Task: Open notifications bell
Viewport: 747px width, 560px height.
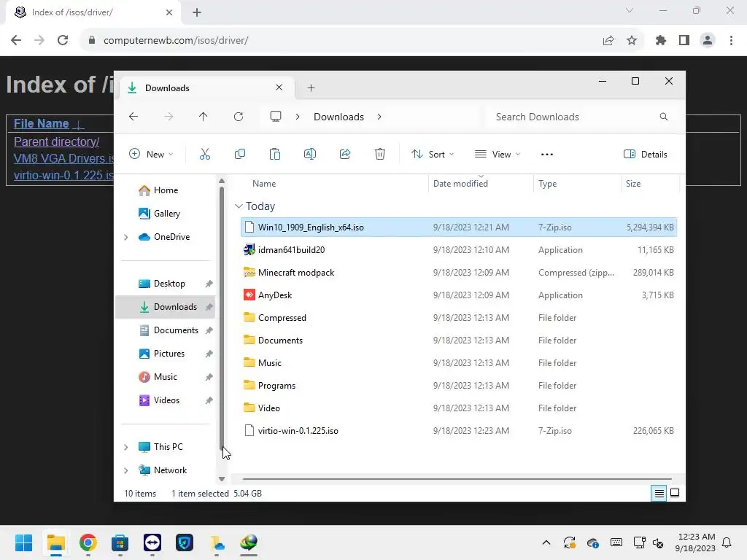Action: coord(727,542)
